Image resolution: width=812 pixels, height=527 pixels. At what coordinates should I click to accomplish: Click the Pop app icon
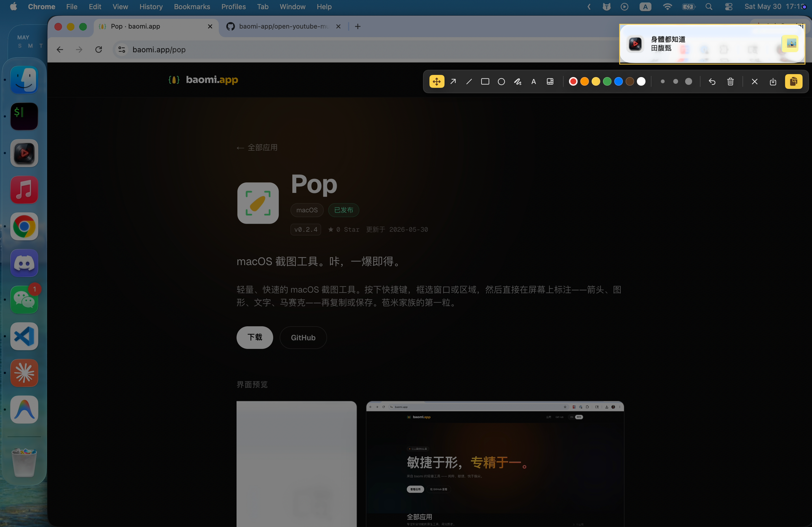[258, 203]
